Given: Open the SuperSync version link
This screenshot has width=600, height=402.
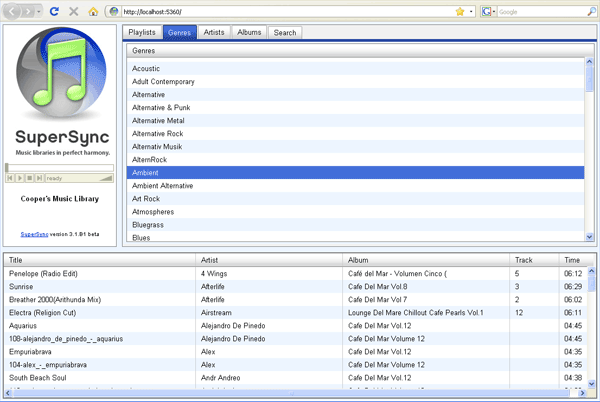Looking at the screenshot, I should (34, 234).
